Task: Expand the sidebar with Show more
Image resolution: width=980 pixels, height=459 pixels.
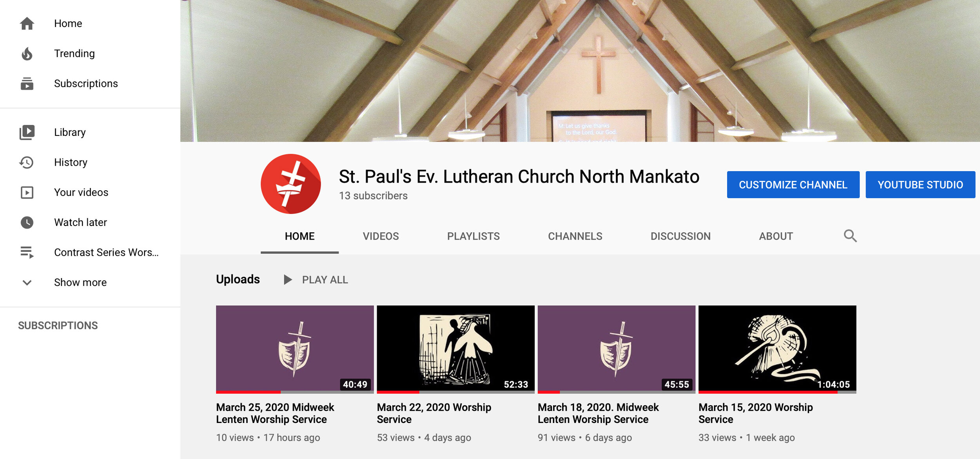Action: pyautogui.click(x=80, y=282)
